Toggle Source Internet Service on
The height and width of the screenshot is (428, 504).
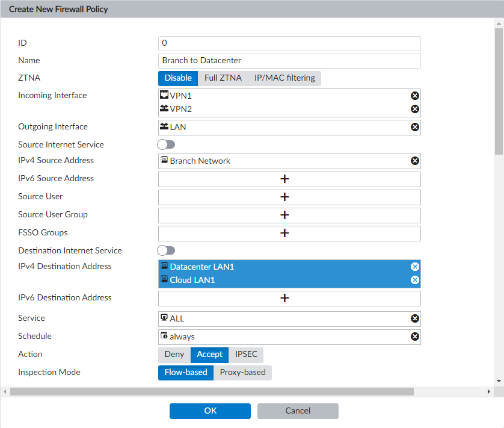166,144
